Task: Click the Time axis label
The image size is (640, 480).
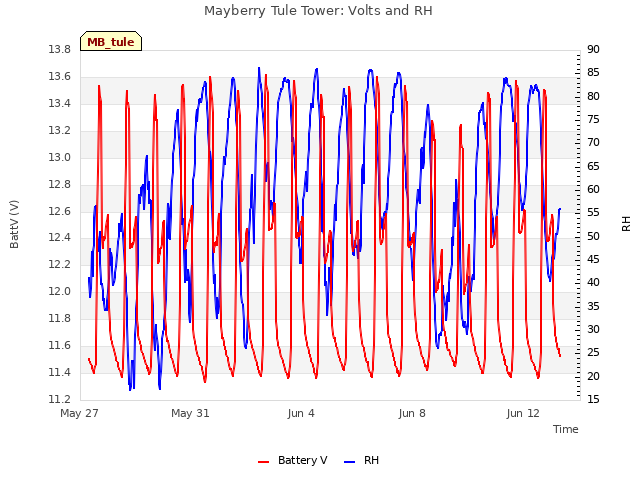Action: pyautogui.click(x=566, y=429)
